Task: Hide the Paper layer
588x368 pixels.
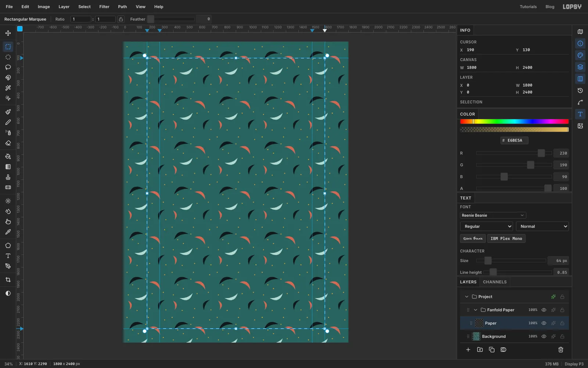Action: pyautogui.click(x=544, y=323)
